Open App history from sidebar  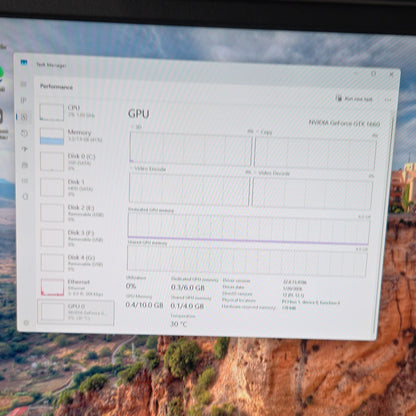(24, 133)
